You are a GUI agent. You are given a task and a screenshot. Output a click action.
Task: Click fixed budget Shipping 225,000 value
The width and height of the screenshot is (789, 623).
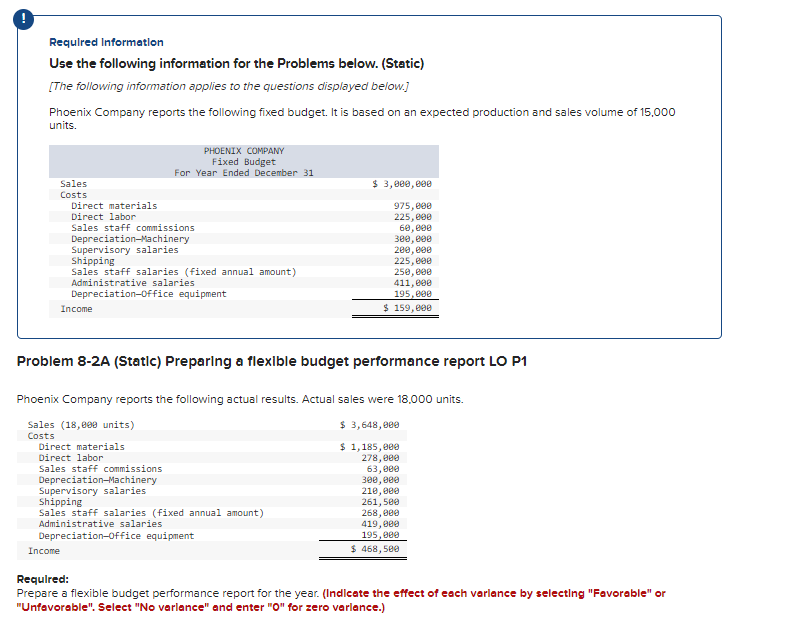tap(413, 261)
